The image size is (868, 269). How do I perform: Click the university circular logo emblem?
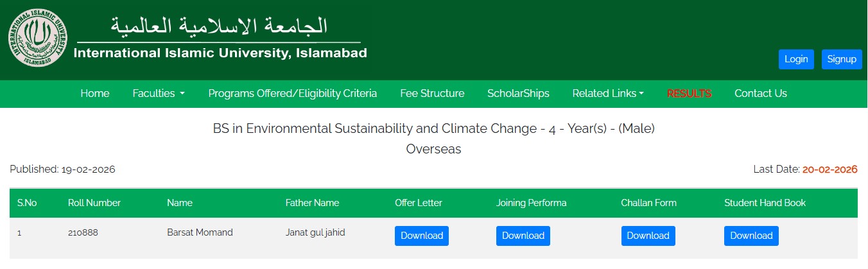pyautogui.click(x=38, y=37)
